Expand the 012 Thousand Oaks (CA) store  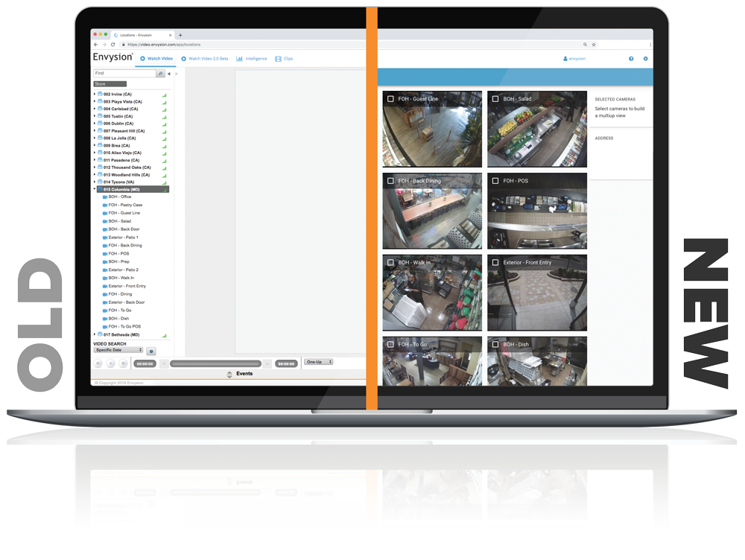[95, 168]
